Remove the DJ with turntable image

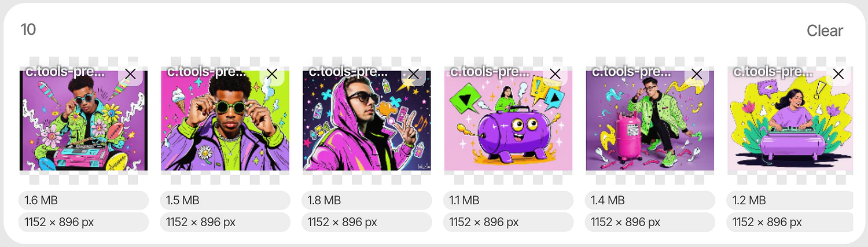coord(130,74)
